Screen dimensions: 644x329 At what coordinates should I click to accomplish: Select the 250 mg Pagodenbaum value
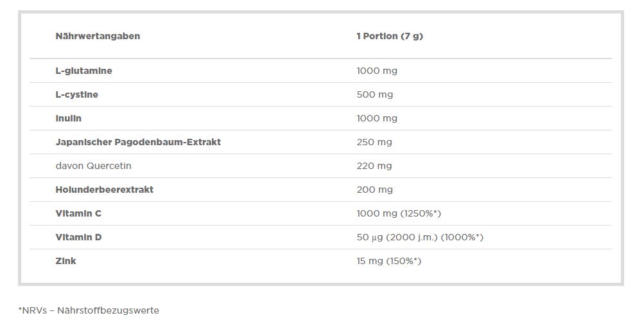374,142
